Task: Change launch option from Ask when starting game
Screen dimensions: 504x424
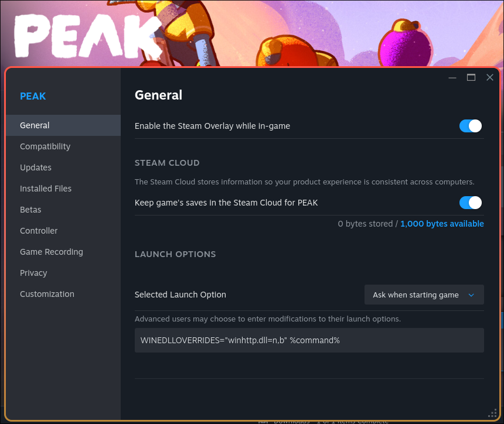Action: [x=424, y=295]
